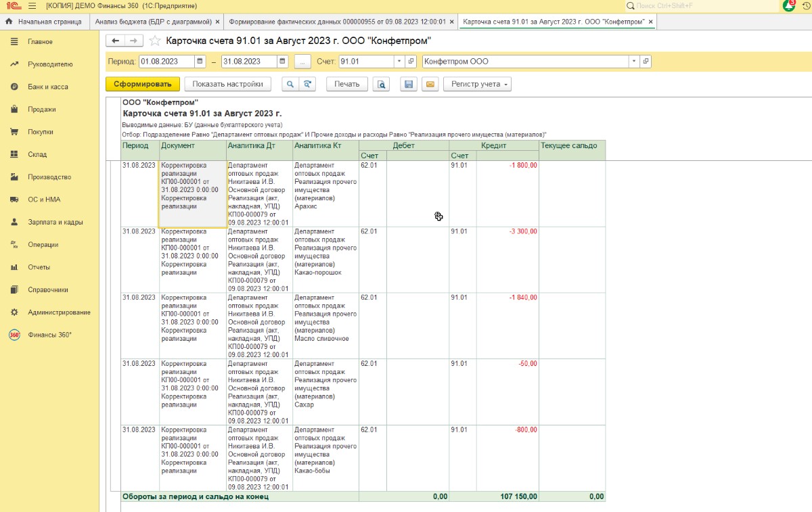Click the Печать button

pos(347,85)
